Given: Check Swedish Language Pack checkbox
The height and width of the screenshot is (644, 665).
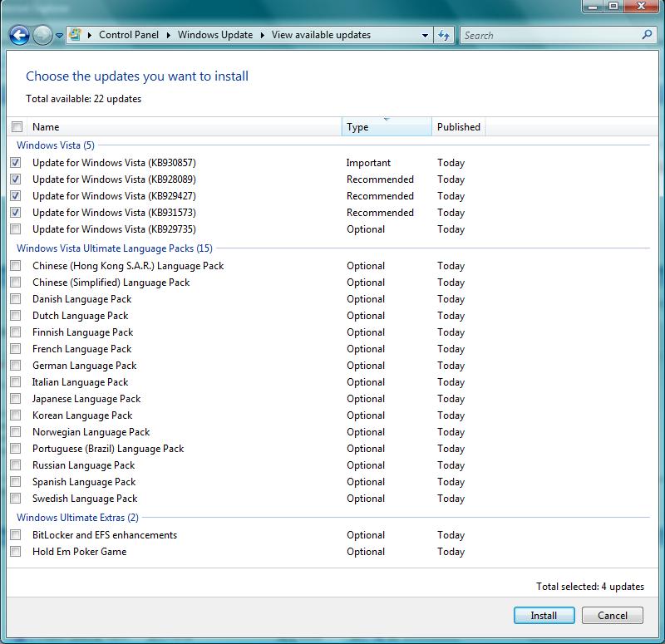Looking at the screenshot, I should (16, 498).
